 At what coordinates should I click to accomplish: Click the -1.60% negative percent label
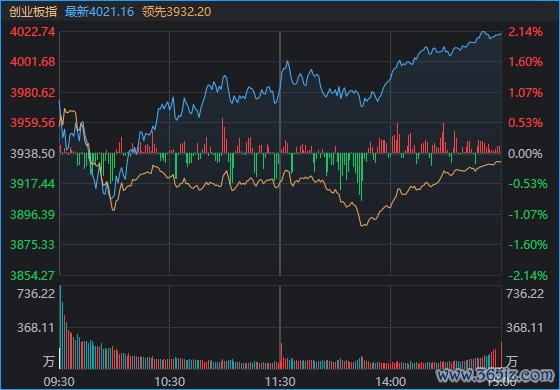tap(528, 245)
